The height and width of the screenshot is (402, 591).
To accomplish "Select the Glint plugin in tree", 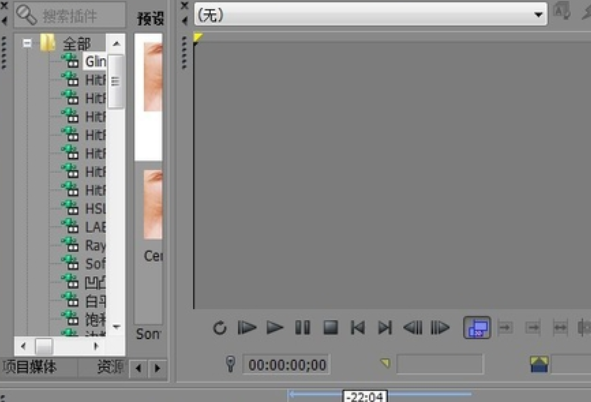I will pyautogui.click(x=95, y=61).
